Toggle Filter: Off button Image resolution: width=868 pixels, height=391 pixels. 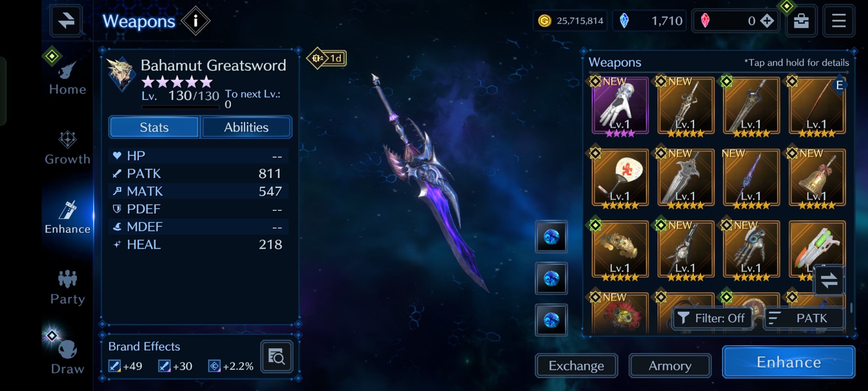[x=712, y=318]
